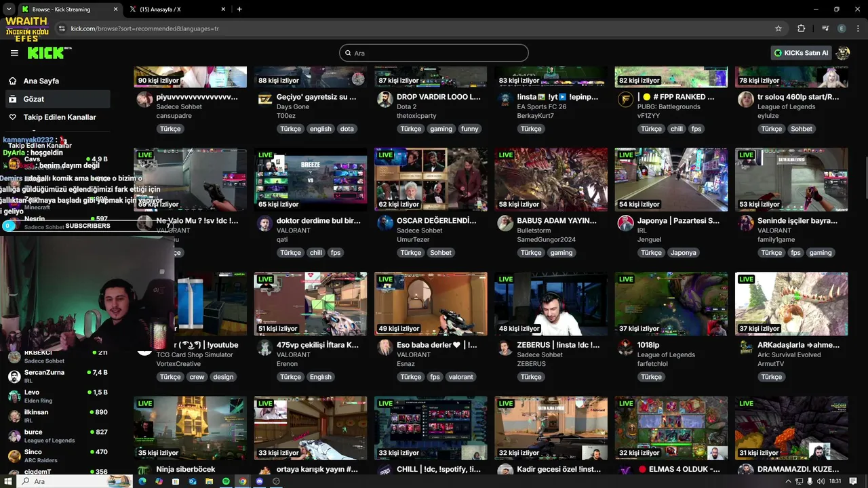868x488 pixels.
Task: Open a new browser tab
Action: (239, 9)
